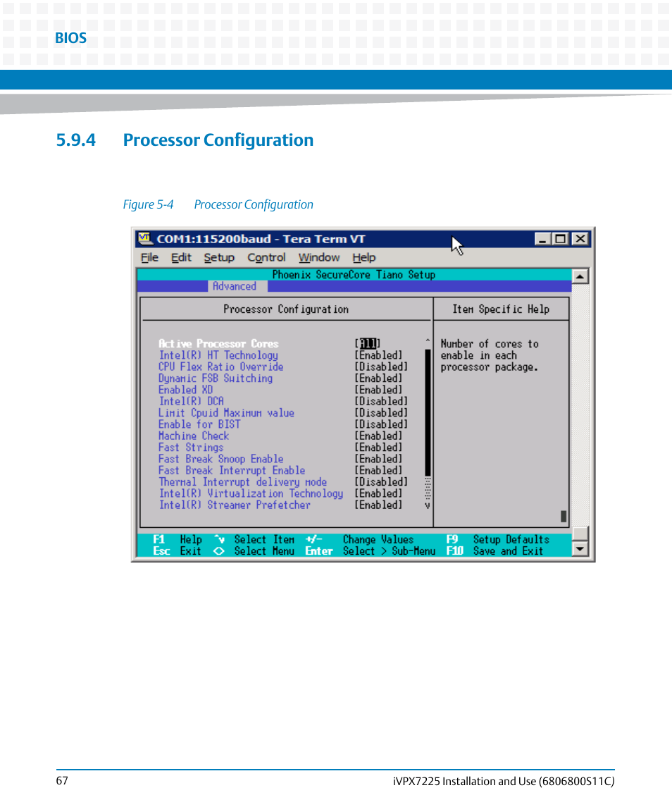The image size is (672, 807).
Task: Click the Change Values hint text
Action: click(378, 539)
